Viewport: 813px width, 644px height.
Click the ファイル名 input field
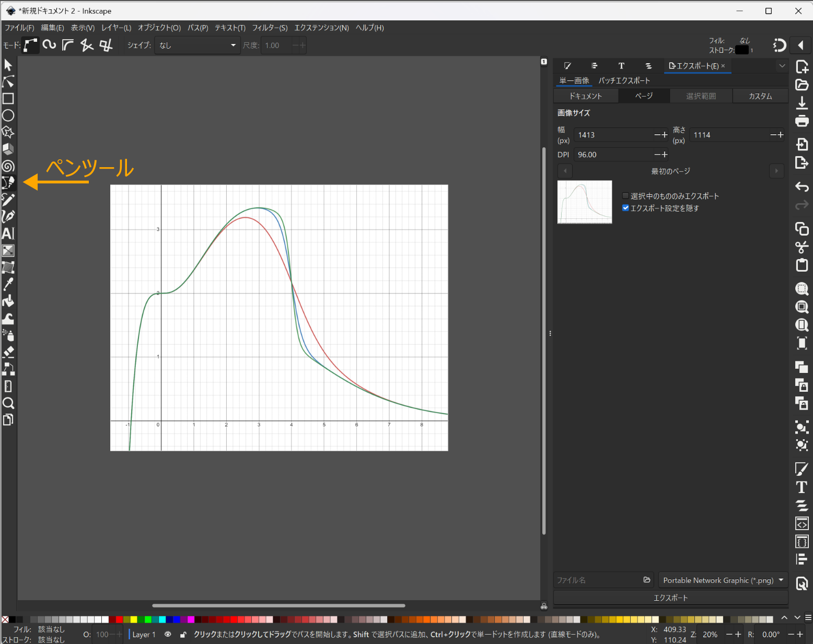click(596, 580)
